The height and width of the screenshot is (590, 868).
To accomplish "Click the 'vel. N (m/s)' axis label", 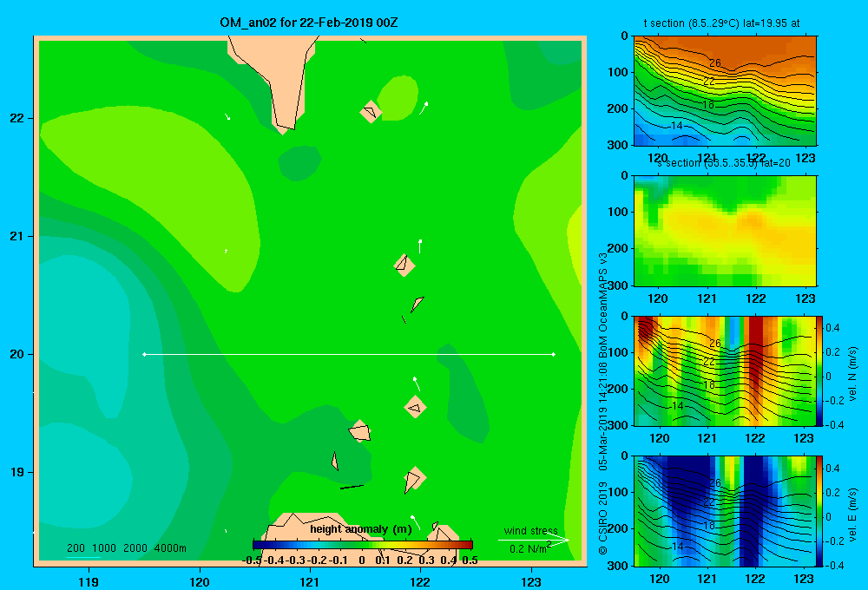I will [x=853, y=374].
